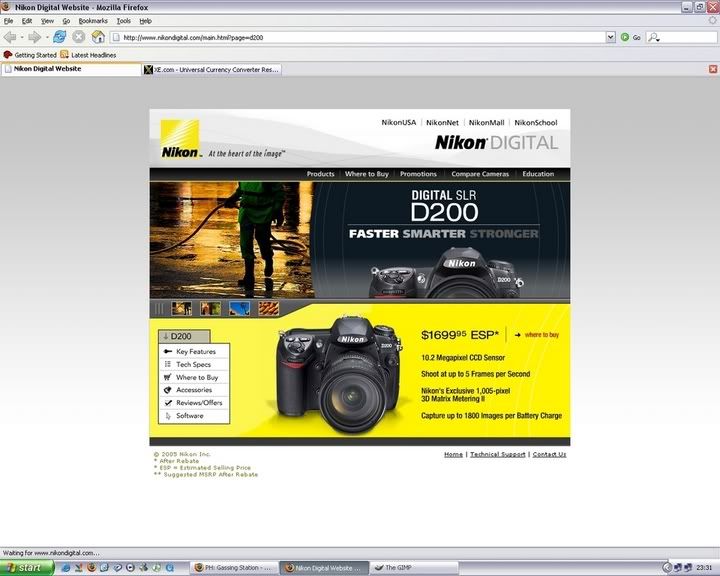This screenshot has width=720, height=576.
Task: Open the back history dropdown arrow
Action: 22,37
